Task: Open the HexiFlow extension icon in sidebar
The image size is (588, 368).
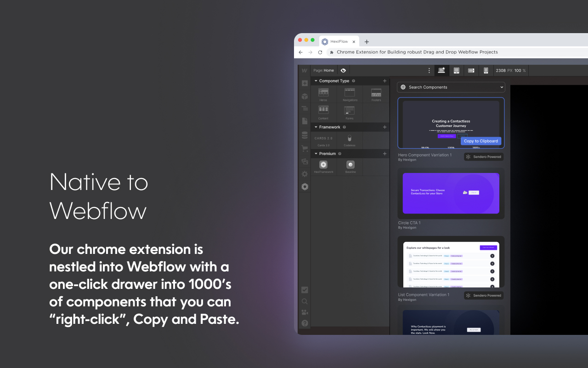Action: [x=305, y=187]
